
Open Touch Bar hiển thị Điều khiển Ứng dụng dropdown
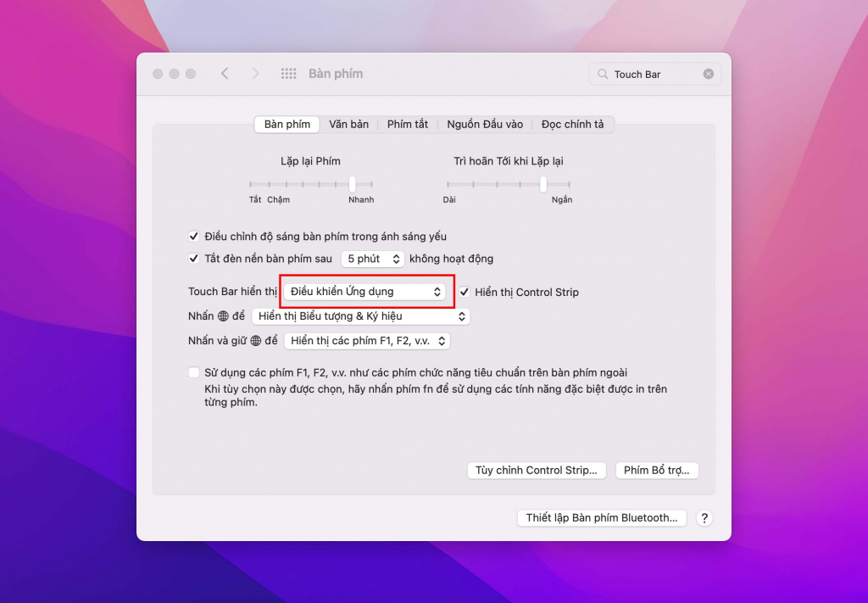tap(364, 292)
